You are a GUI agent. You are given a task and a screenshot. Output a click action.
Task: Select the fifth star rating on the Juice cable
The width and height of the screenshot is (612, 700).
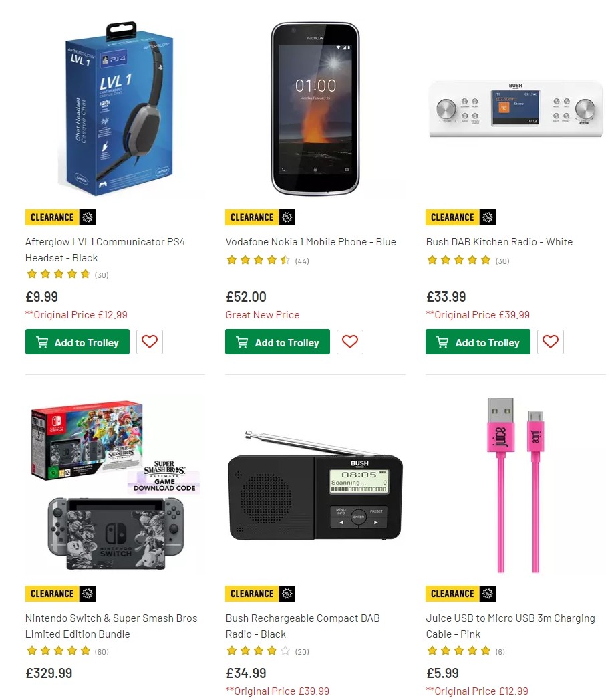click(x=486, y=651)
